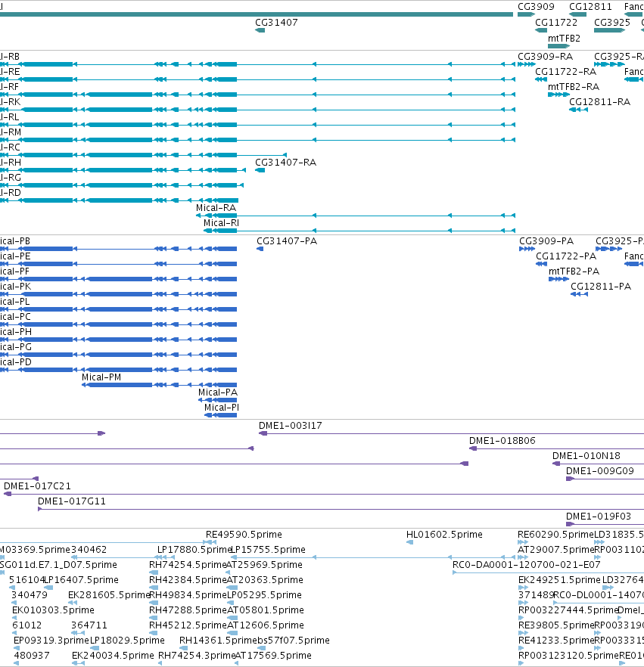Click protein label mtTFB2-PA
The height and width of the screenshot is (667, 644).
(574, 271)
